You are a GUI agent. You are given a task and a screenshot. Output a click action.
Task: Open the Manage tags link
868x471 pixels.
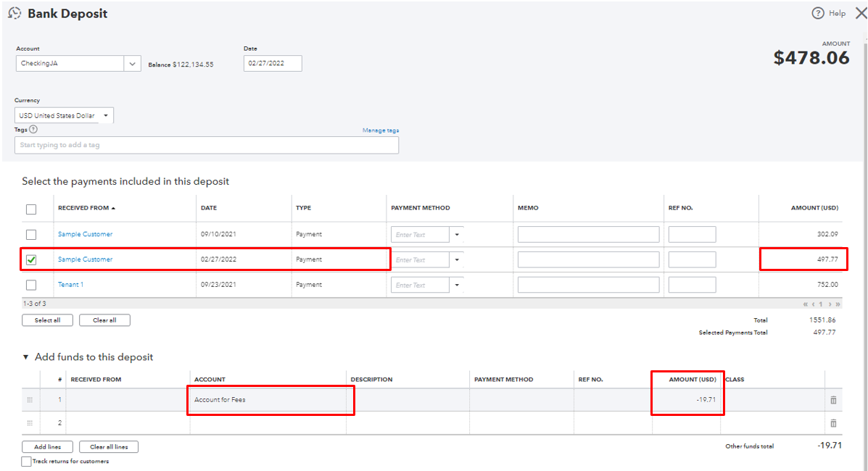pyautogui.click(x=381, y=130)
